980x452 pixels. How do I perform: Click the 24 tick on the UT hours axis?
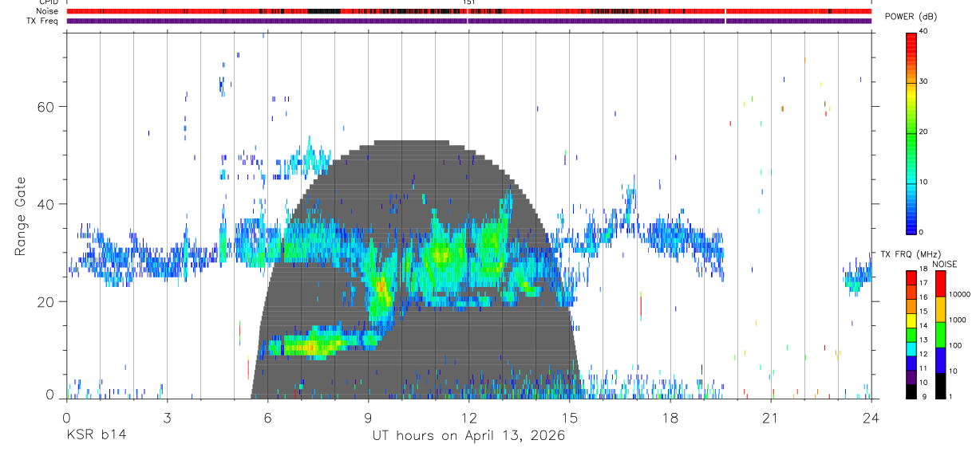click(871, 417)
